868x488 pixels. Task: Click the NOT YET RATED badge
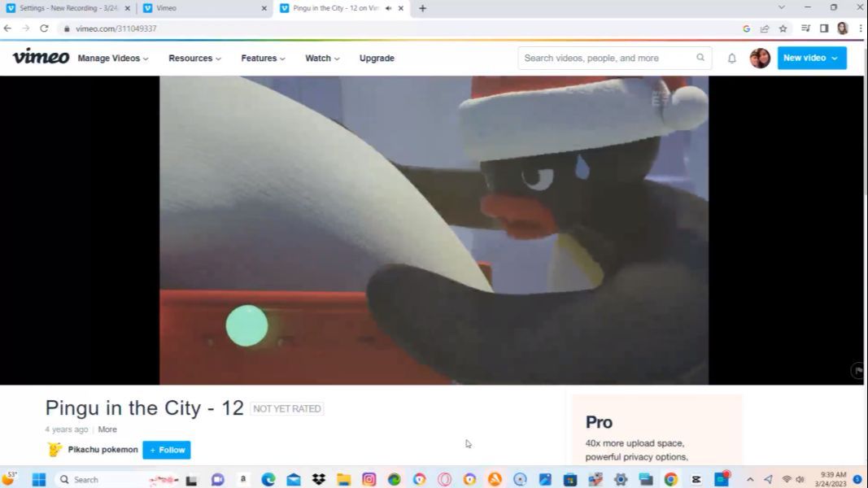pyautogui.click(x=286, y=409)
